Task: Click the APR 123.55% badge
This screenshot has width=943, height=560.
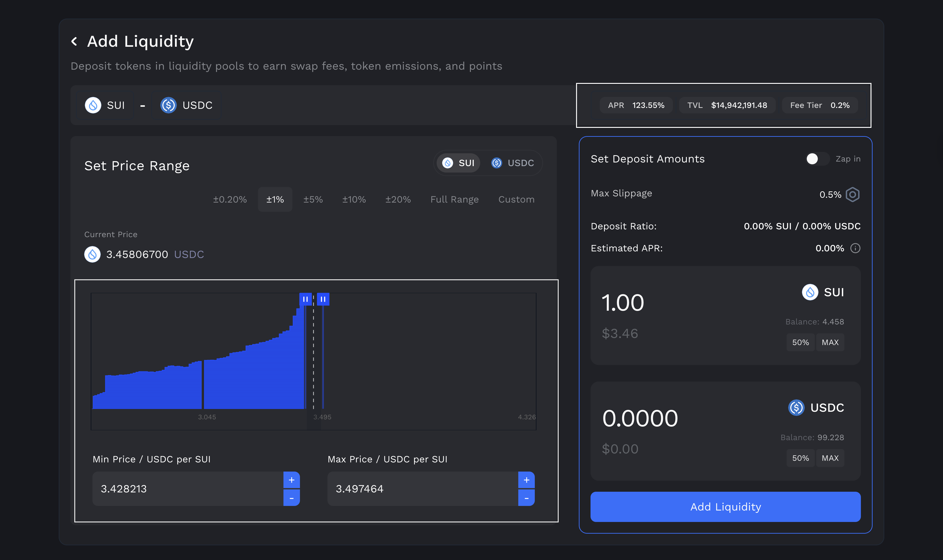Action: tap(636, 105)
